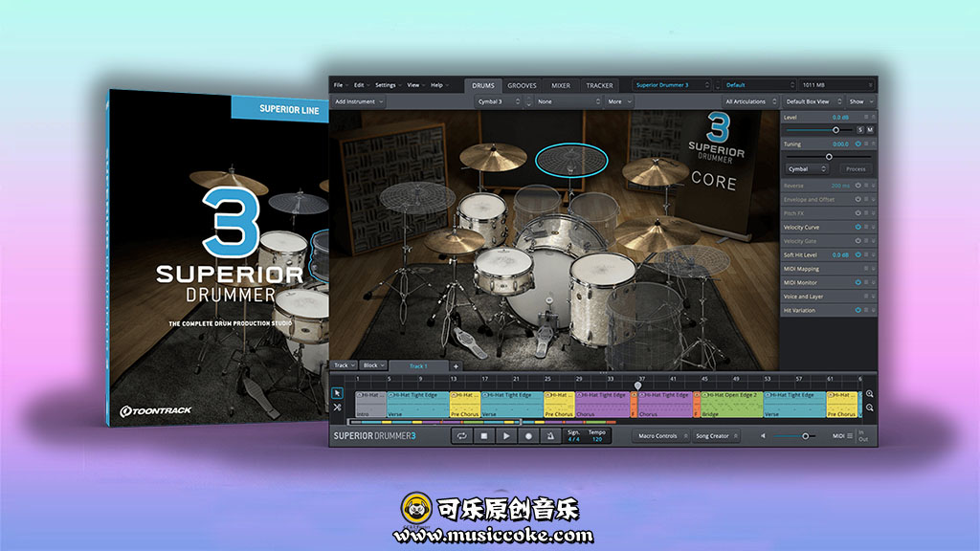Viewport: 980px width, 551px height.
Task: Switch to the Grooves tab
Action: pyautogui.click(x=522, y=85)
